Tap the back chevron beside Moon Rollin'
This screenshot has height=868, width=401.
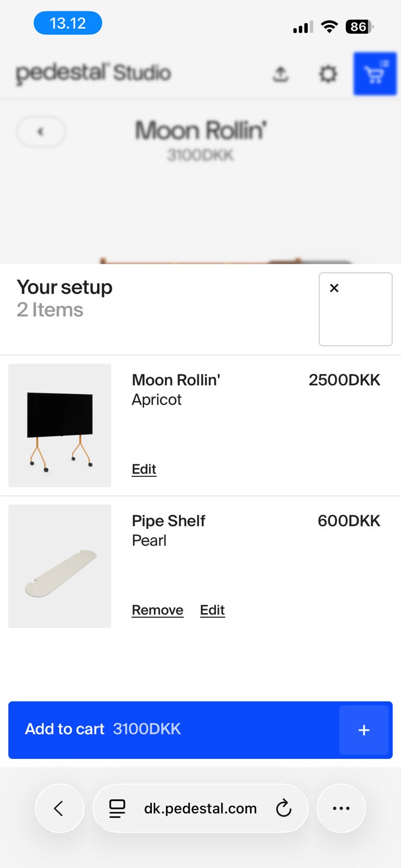41,132
